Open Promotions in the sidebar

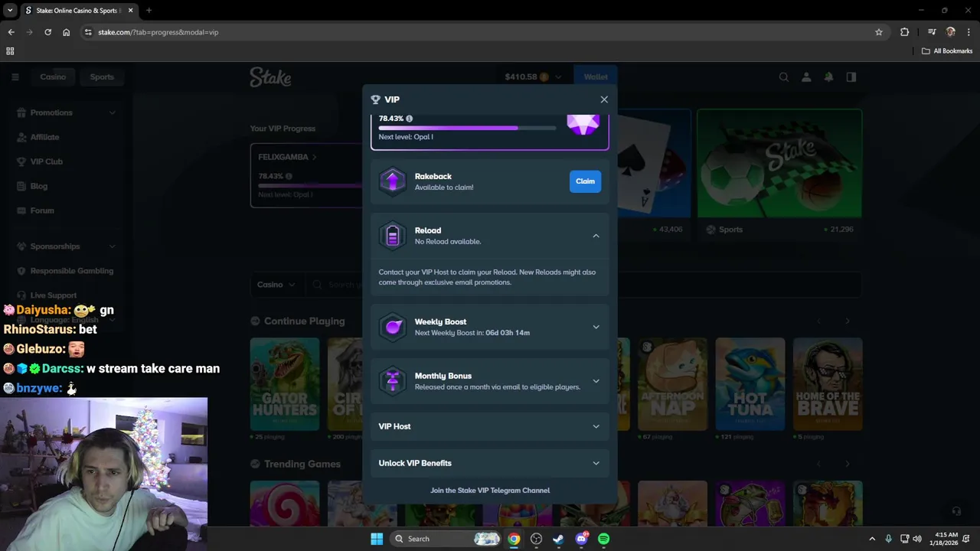51,112
